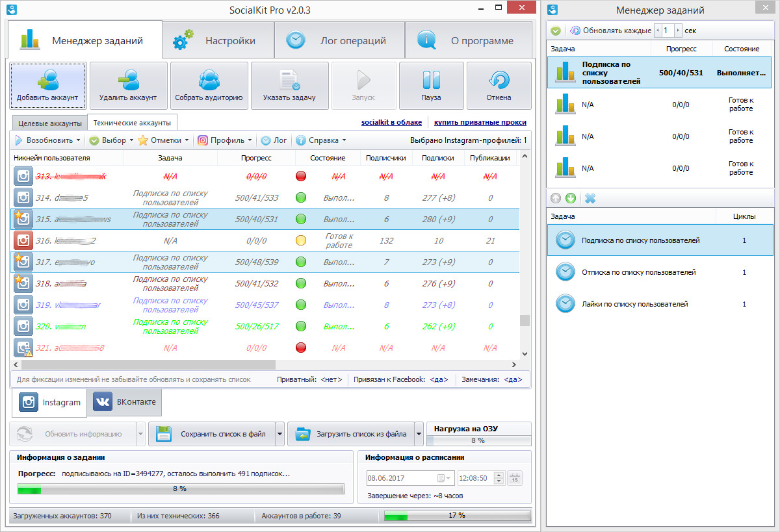This screenshot has width=780, height=532.
Task: Click Сохранить список в файл button
Action: [211, 434]
